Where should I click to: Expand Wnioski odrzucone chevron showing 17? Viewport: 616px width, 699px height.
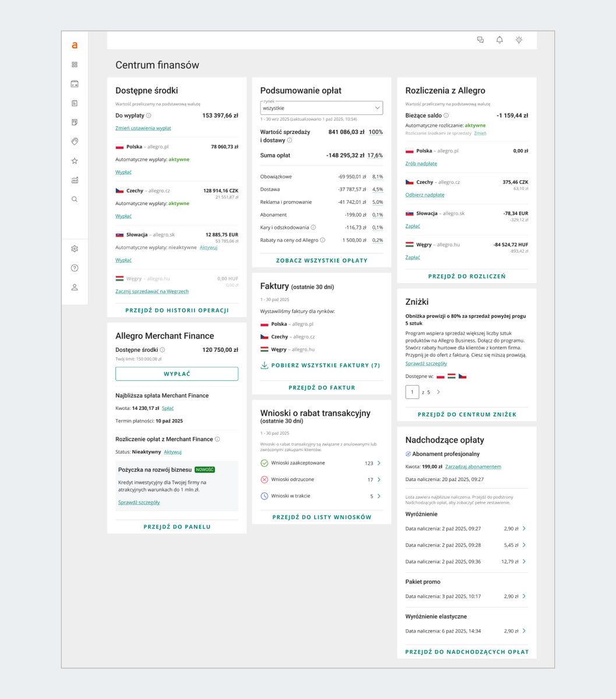click(x=379, y=479)
